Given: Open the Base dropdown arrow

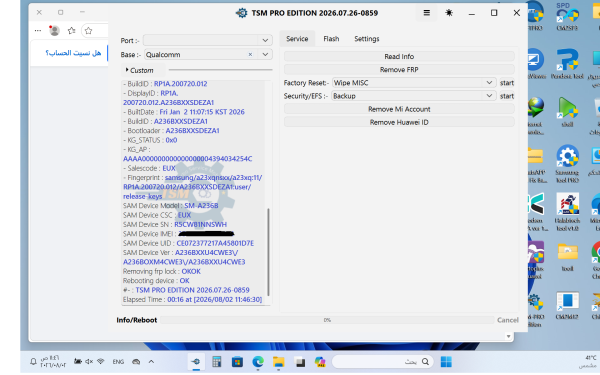Looking at the screenshot, I should pyautogui.click(x=265, y=54).
